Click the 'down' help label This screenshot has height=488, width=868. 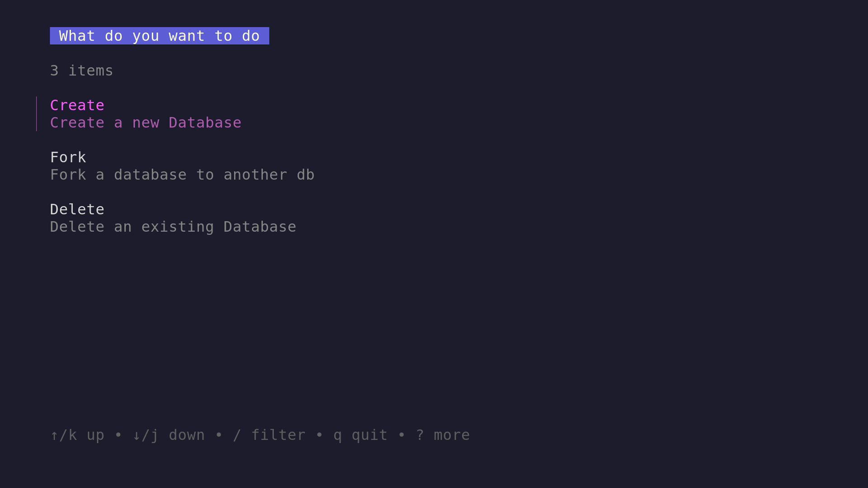coord(187,435)
